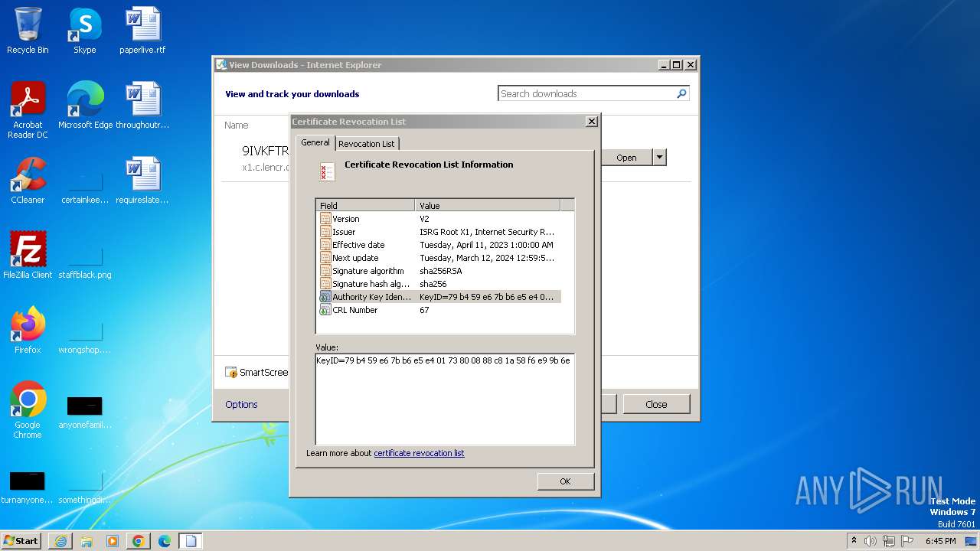This screenshot has height=551, width=980.
Task: Open the Recycle Bin desktop icon
Action: click(28, 31)
